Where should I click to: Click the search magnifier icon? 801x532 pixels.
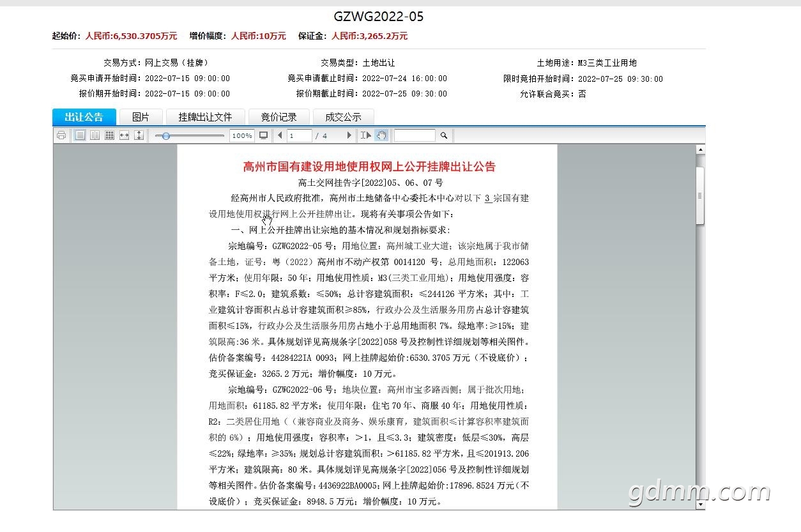443,135
